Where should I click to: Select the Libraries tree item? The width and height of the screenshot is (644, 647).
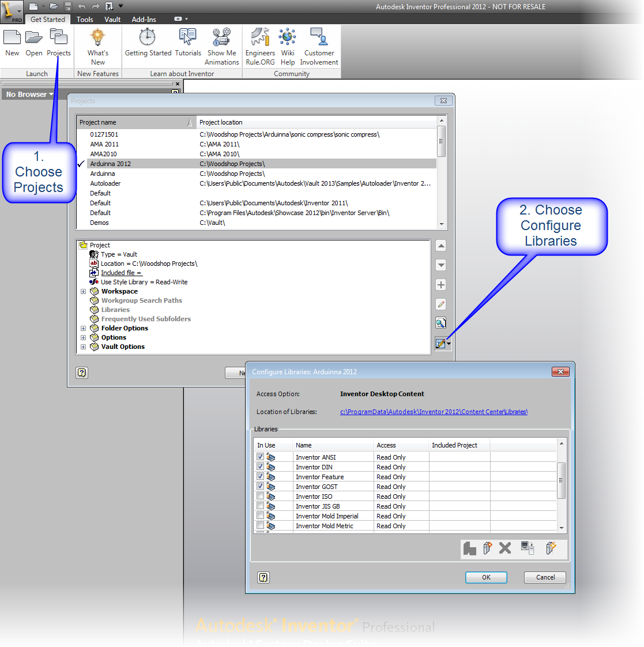(x=115, y=310)
